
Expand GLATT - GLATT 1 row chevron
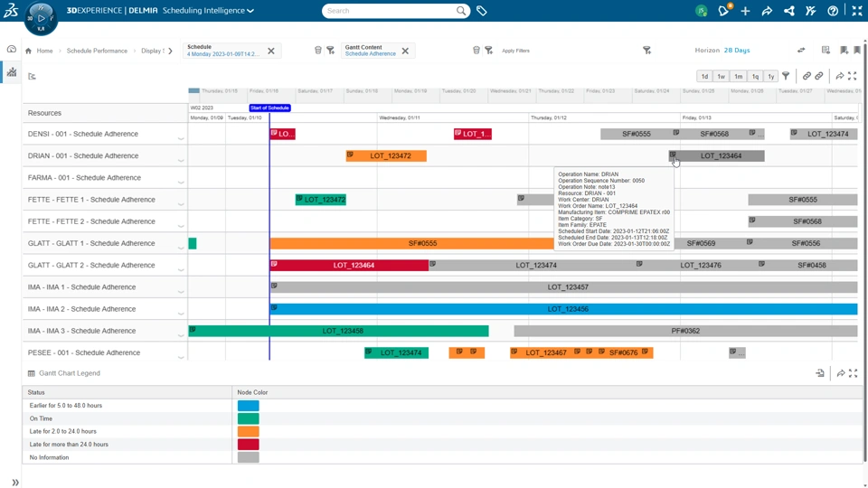pos(181,248)
